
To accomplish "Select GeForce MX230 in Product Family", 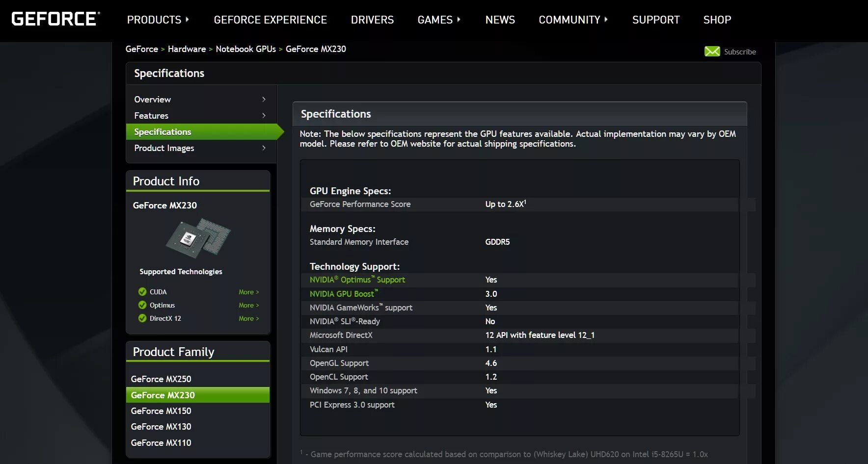I will 198,395.
